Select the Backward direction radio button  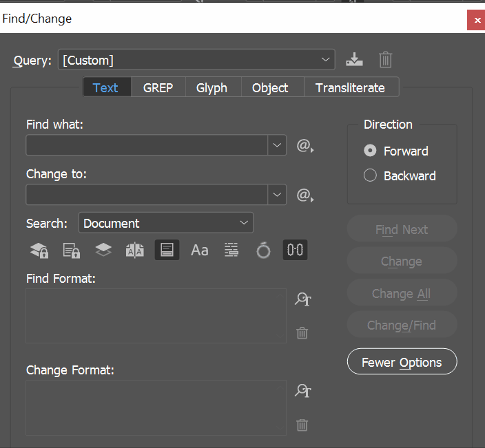371,175
